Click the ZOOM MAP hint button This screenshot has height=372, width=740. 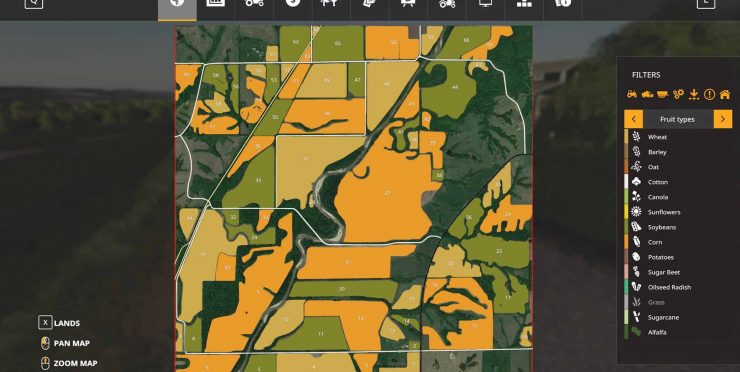tap(69, 364)
